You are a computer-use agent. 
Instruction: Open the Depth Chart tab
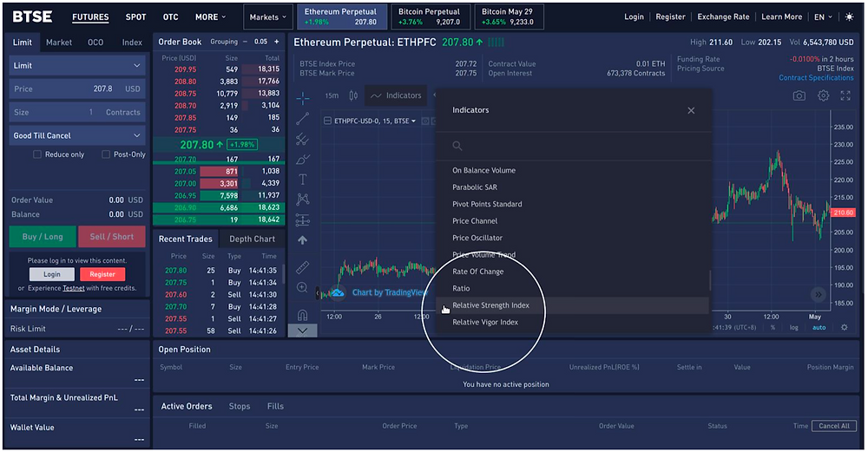point(252,239)
